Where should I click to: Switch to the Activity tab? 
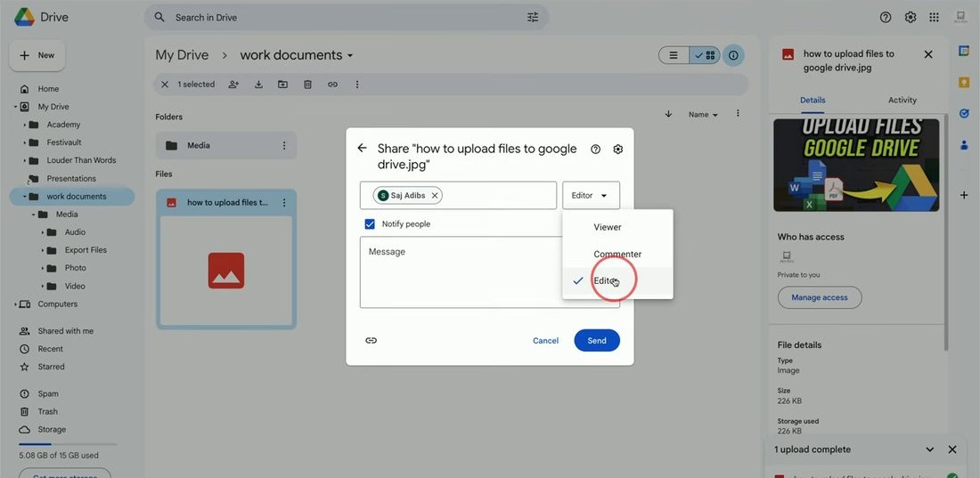902,100
